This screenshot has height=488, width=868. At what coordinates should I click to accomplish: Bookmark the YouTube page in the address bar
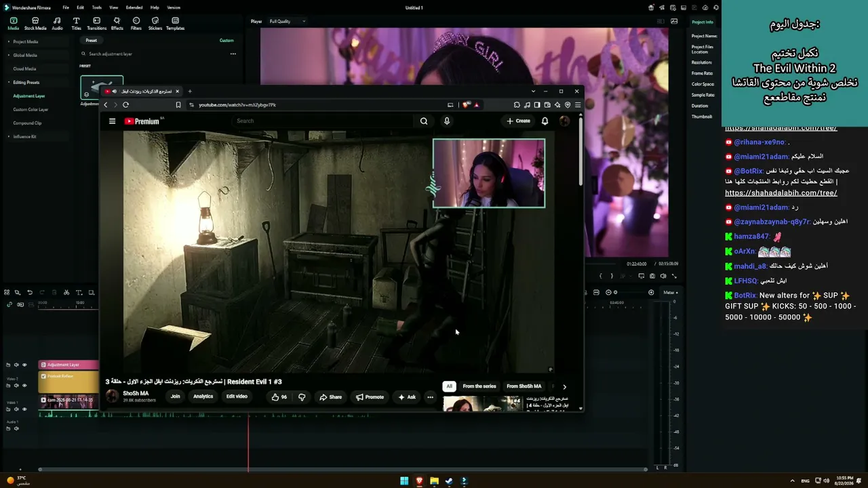(178, 105)
